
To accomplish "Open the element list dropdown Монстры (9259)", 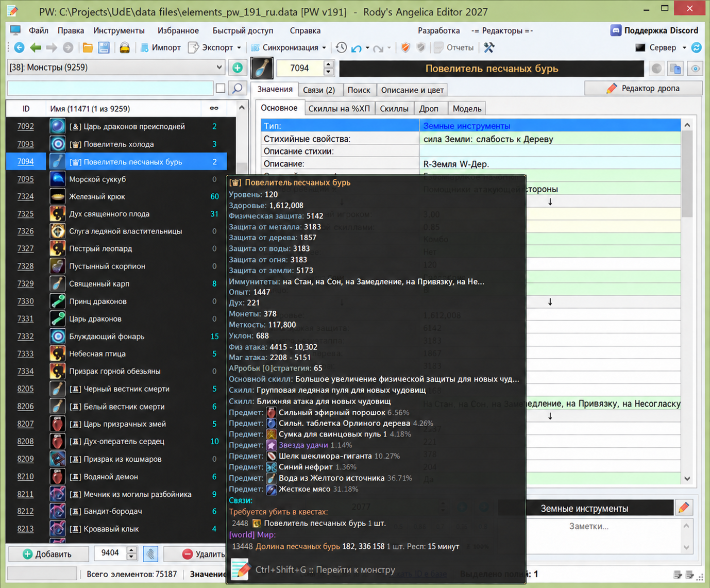I will point(116,68).
